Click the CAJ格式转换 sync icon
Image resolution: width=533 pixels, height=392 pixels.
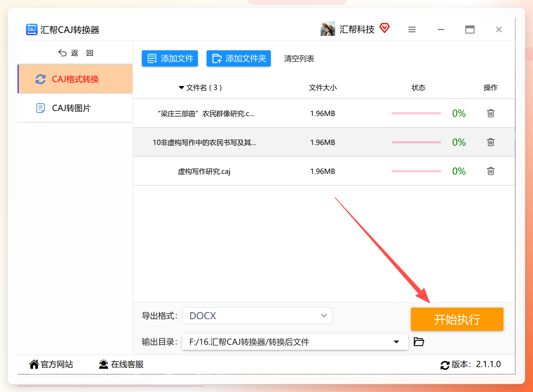41,79
